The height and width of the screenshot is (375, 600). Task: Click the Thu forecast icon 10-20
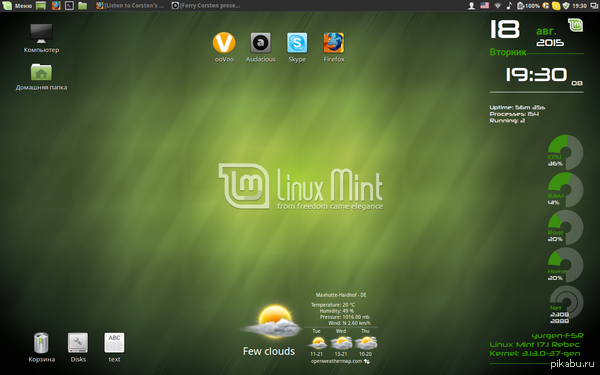coord(366,342)
